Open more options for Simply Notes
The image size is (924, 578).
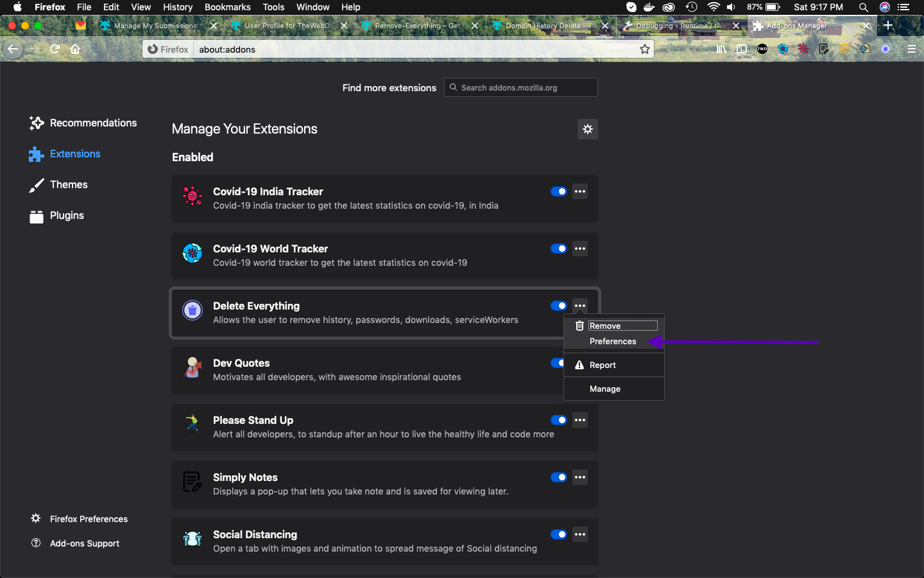point(580,477)
